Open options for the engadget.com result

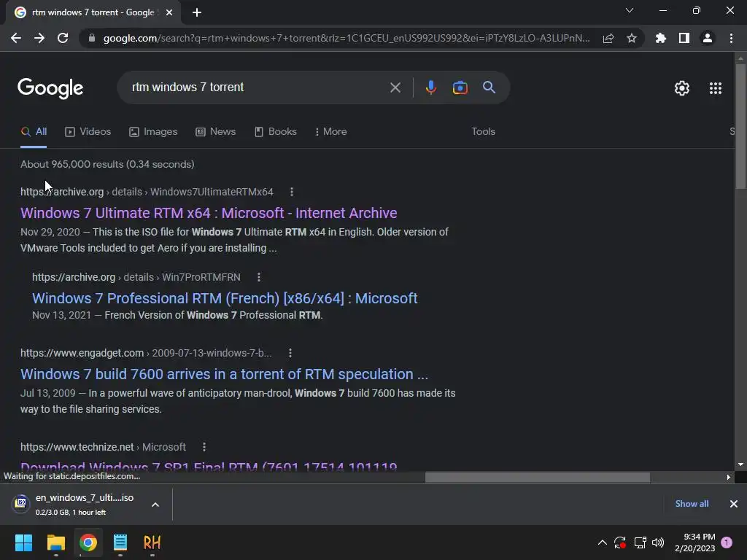(290, 353)
